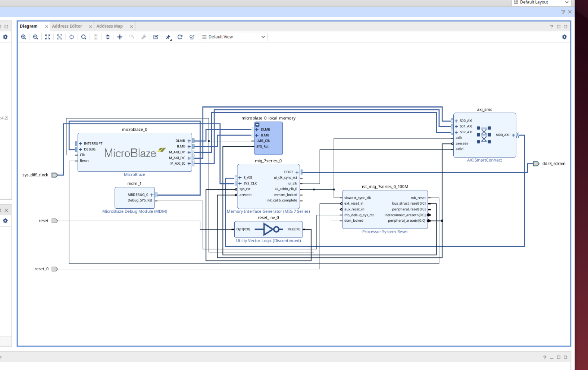
Task: Open diagram settings gear at top right
Action: coord(564,37)
